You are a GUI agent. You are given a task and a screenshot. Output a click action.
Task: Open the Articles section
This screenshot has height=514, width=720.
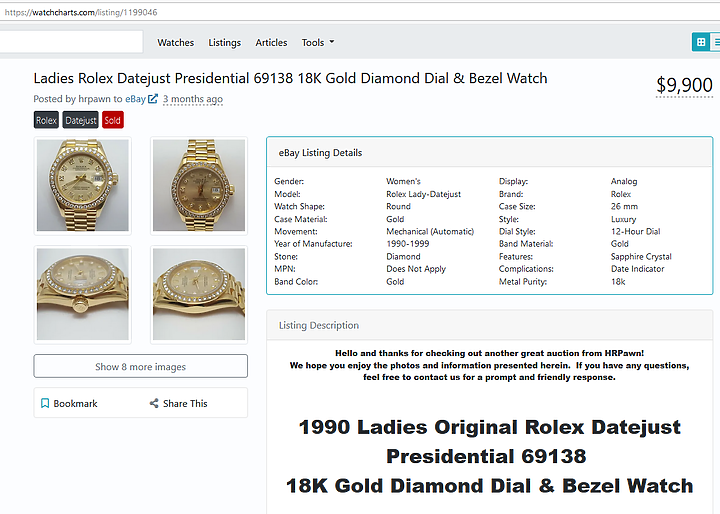pyautogui.click(x=271, y=43)
